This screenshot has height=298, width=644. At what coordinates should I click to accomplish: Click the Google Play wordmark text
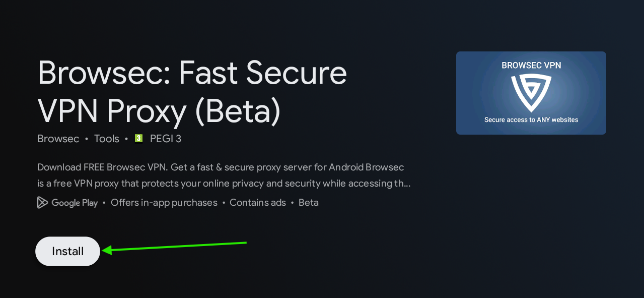pyautogui.click(x=75, y=203)
